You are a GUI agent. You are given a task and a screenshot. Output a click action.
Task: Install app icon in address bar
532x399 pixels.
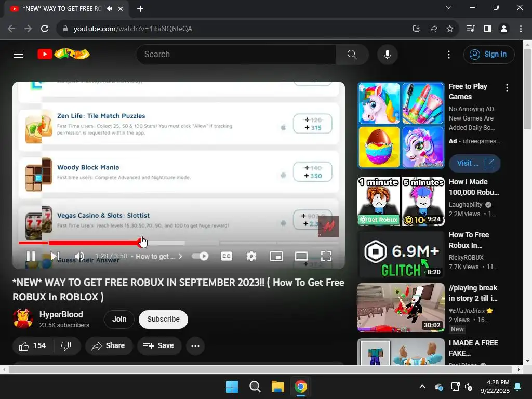[x=416, y=29]
